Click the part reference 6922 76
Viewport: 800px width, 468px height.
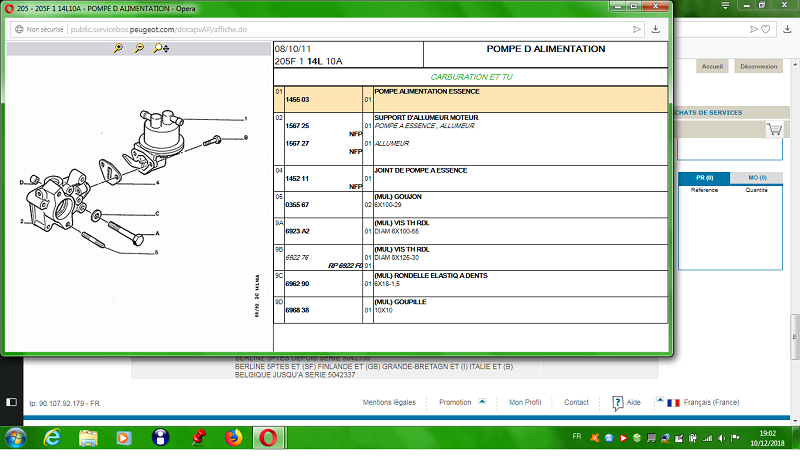coord(297,258)
